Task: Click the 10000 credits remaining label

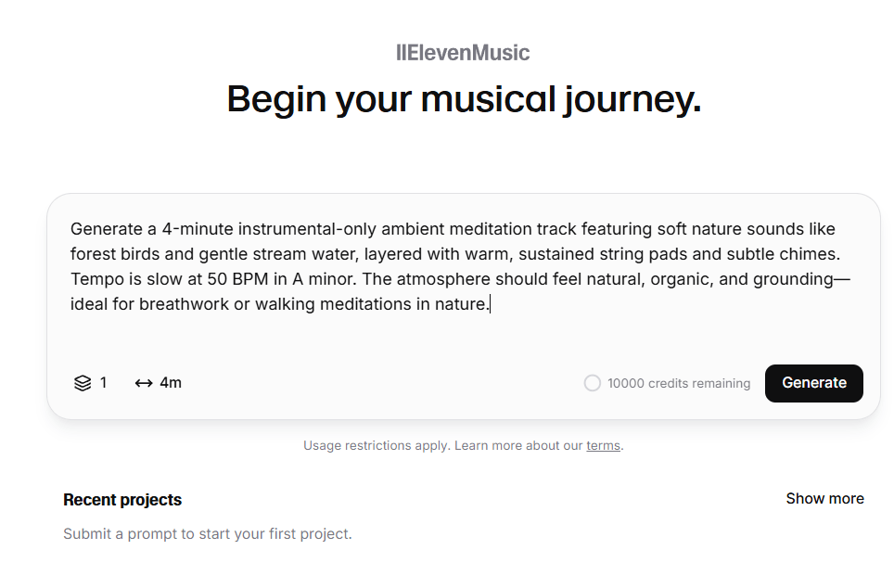Action: (x=679, y=383)
